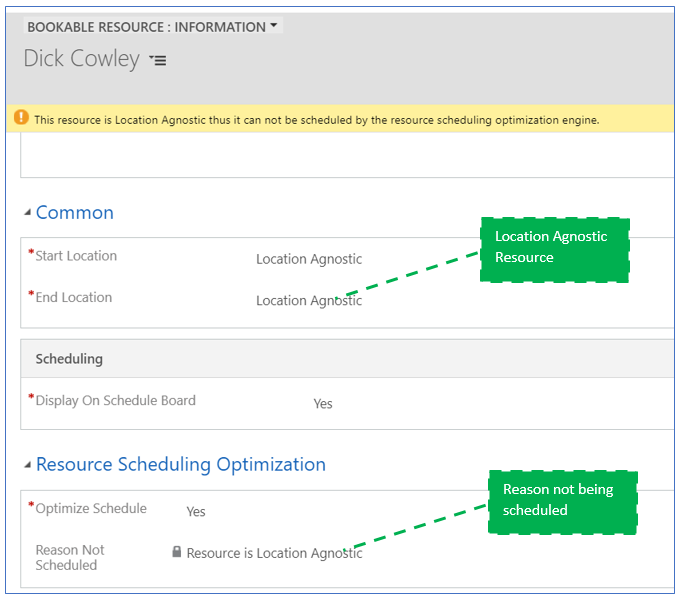Click the Common section heading text

tap(75, 213)
